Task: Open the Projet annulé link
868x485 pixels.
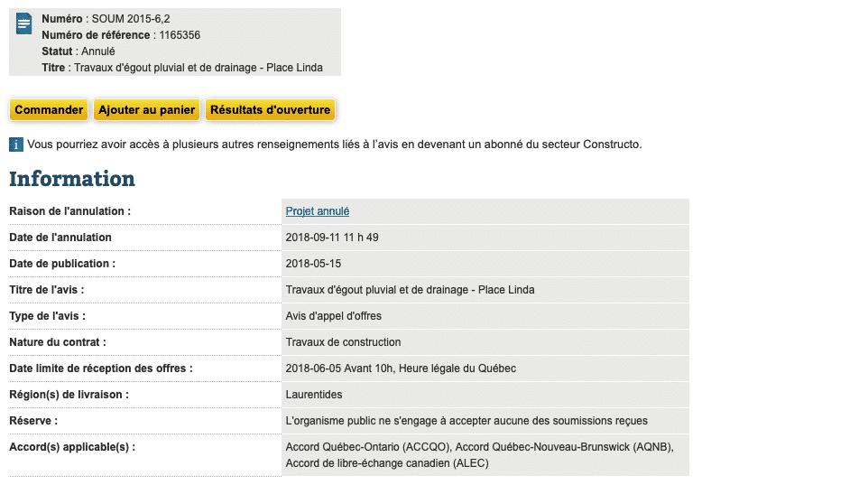Action: pos(318,211)
